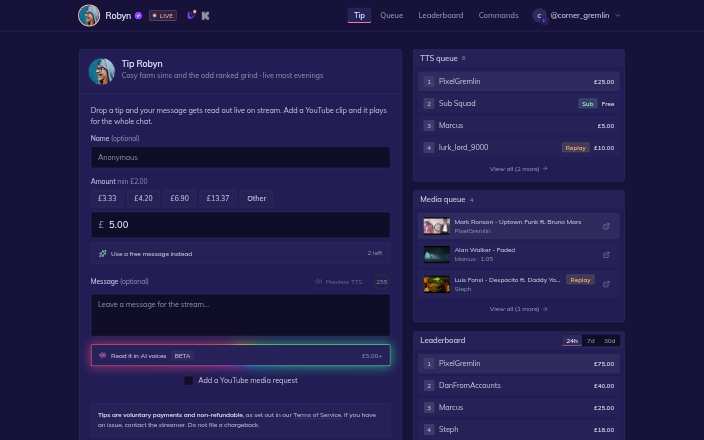Click the Tip Robyn card avatar

pyautogui.click(x=102, y=71)
